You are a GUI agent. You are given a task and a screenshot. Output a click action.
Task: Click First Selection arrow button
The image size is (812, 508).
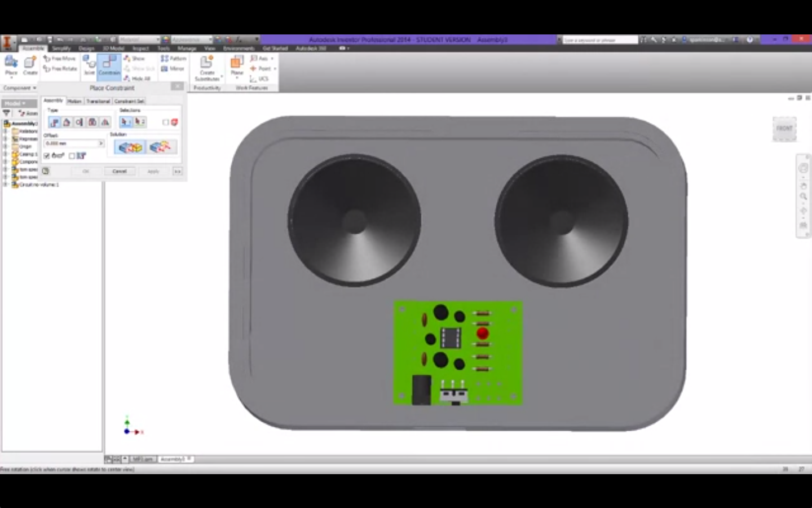pyautogui.click(x=125, y=122)
